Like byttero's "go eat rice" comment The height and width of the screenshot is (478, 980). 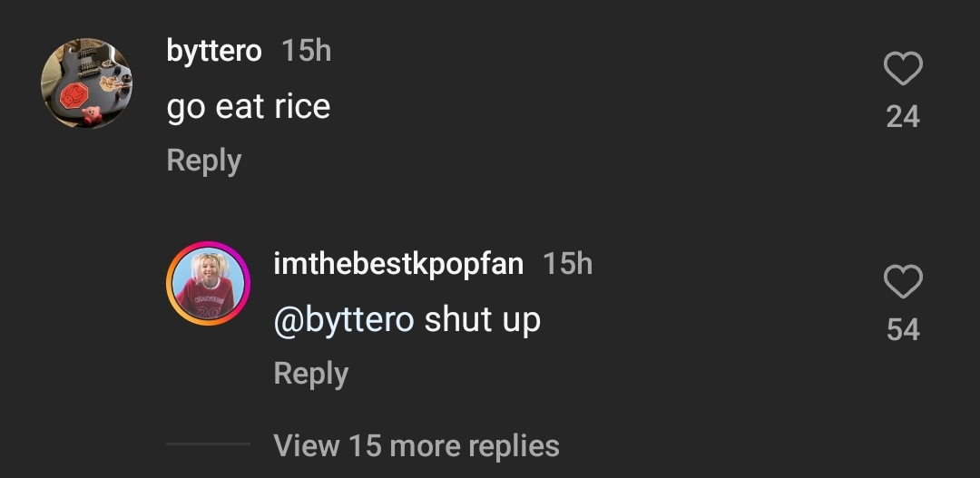(x=903, y=70)
